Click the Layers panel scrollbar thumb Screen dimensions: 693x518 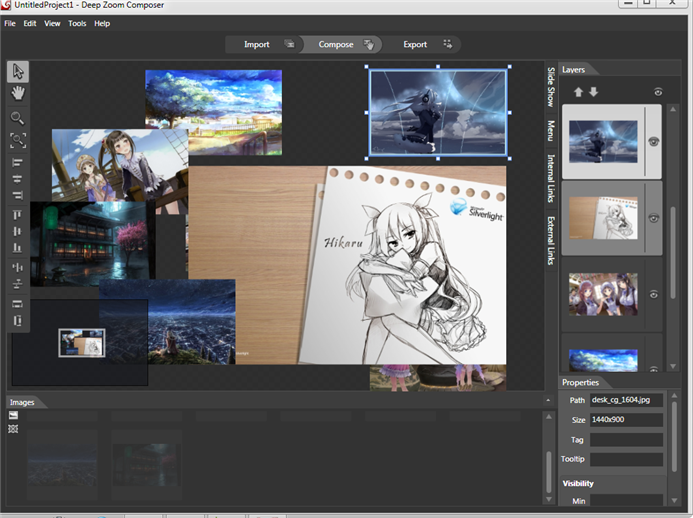(x=673, y=253)
